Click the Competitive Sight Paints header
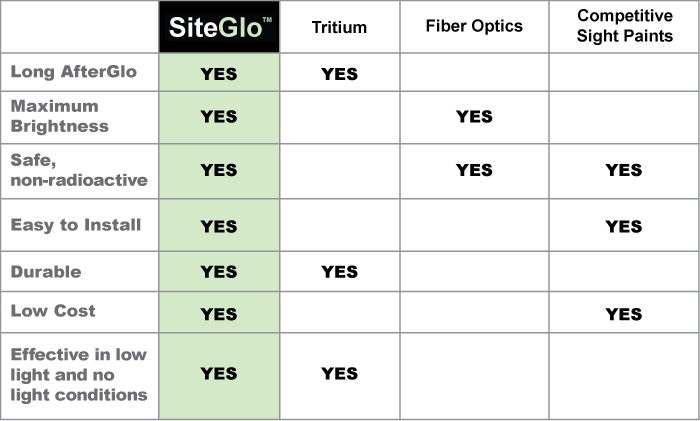 click(625, 25)
